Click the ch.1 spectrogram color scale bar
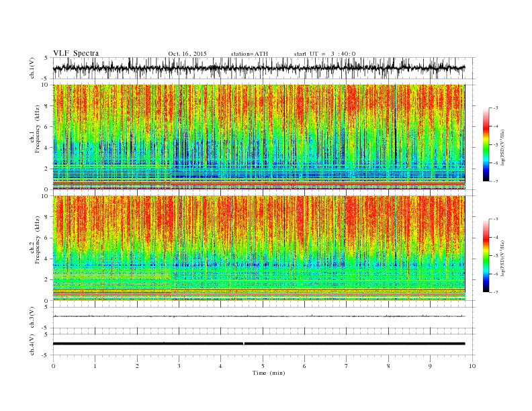 pos(486,144)
